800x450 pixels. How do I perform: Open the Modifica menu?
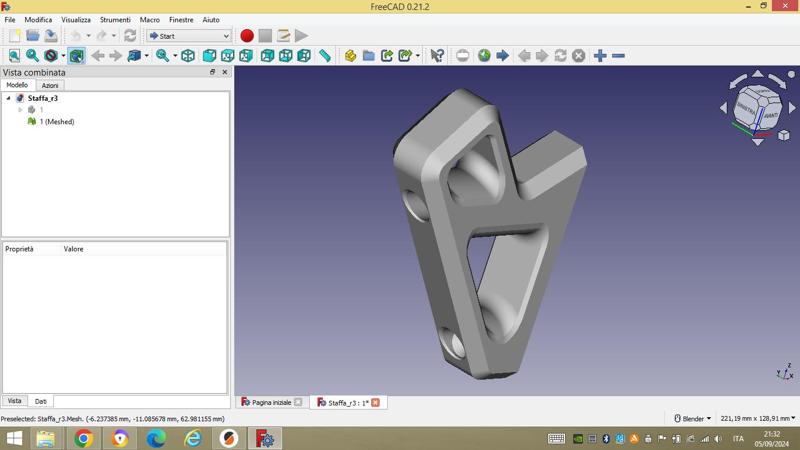38,20
